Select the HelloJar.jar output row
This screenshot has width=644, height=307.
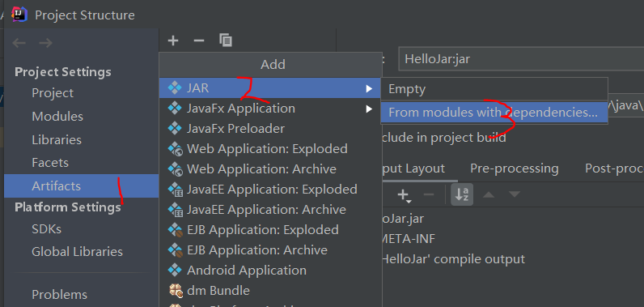pos(512,218)
